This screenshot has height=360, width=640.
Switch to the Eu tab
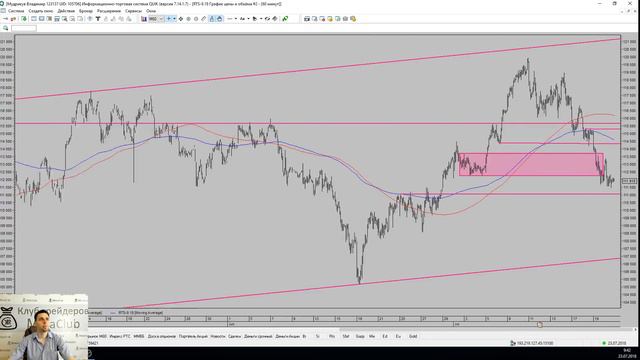click(398, 336)
